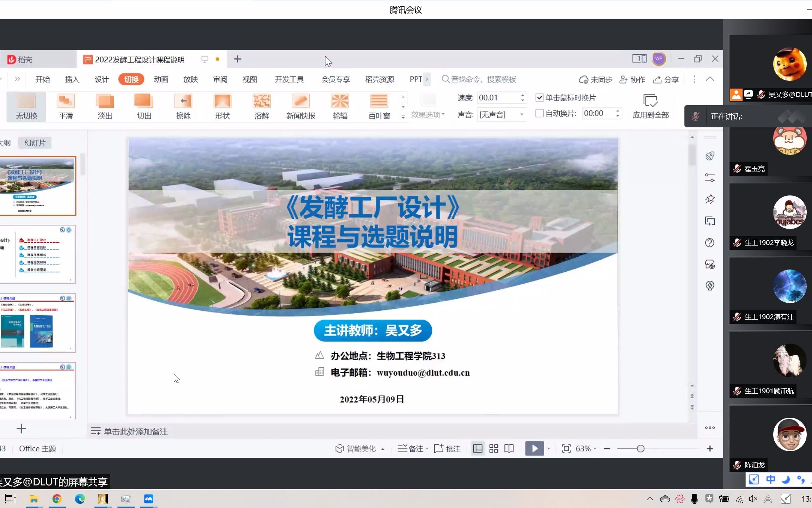The height and width of the screenshot is (508, 812).
Task: Adjust the zoom slider handle
Action: (x=640, y=448)
